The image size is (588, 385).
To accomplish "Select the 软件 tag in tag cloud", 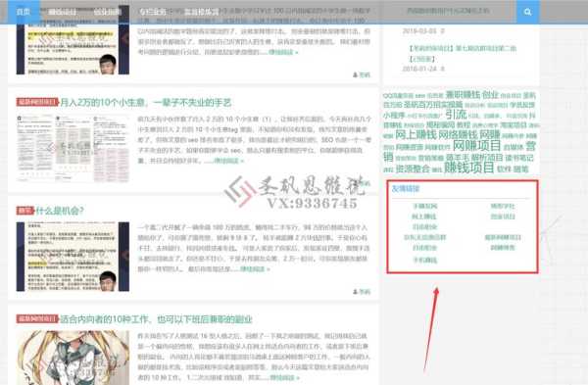I will coord(504,169).
